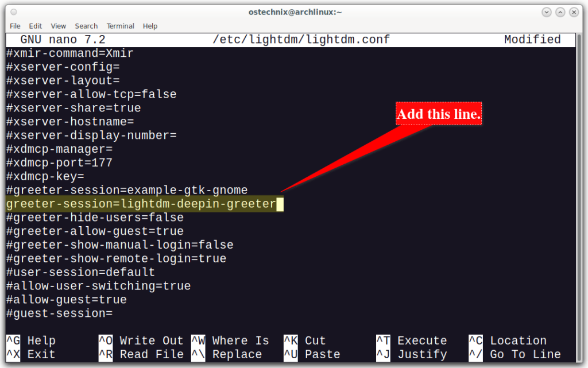This screenshot has height=368, width=588.
Task: Open the Terminal menu
Action: coord(120,26)
